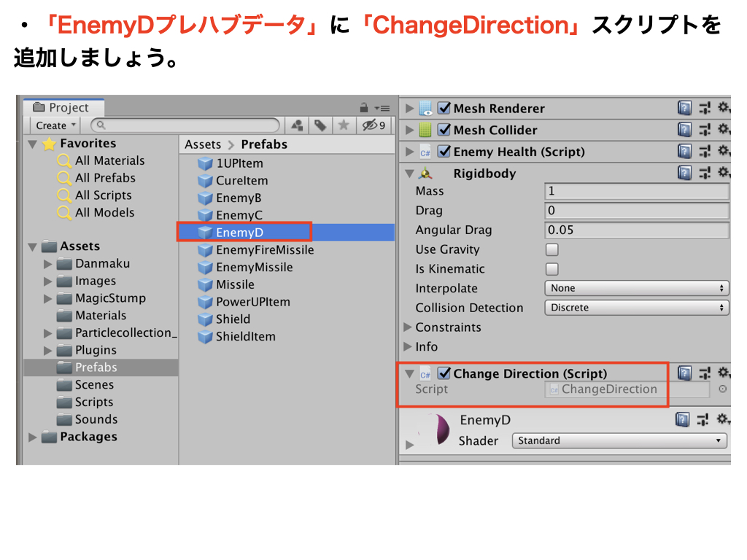Open preset selector for Change Direction script
Image resolution: width=747 pixels, height=560 pixels.
click(x=705, y=373)
